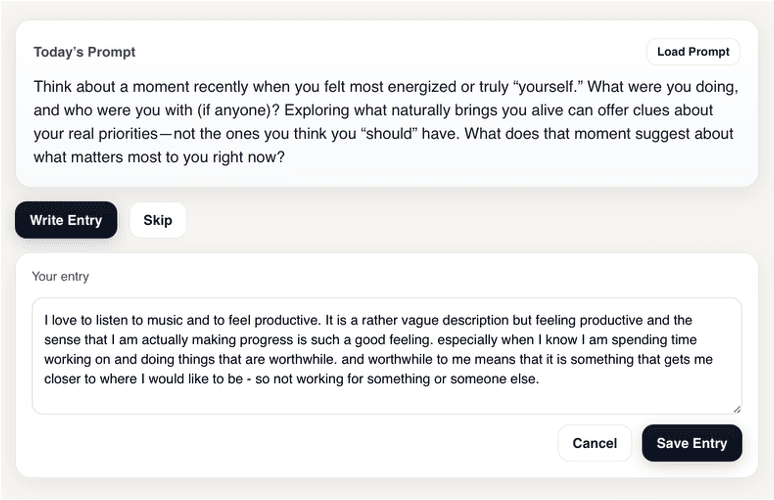Image resolution: width=774 pixels, height=500 pixels.
Task: Cancel the current journal entry
Action: [x=594, y=443]
